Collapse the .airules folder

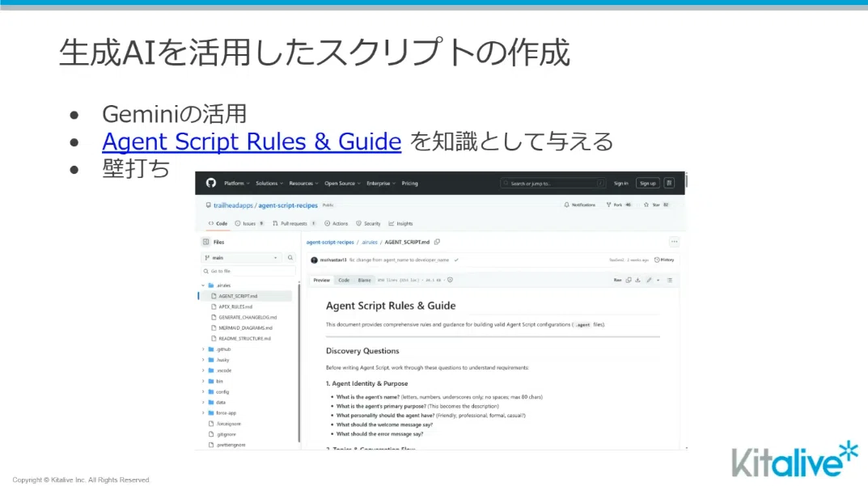point(203,285)
